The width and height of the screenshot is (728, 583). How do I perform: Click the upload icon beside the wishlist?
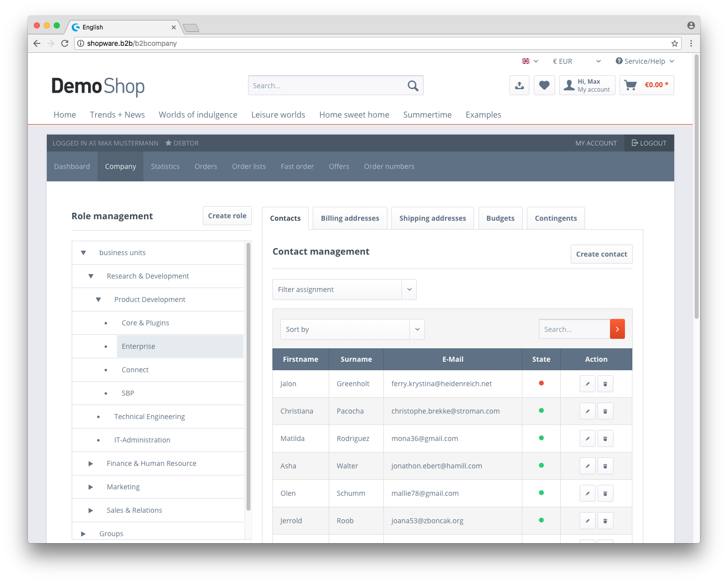519,85
